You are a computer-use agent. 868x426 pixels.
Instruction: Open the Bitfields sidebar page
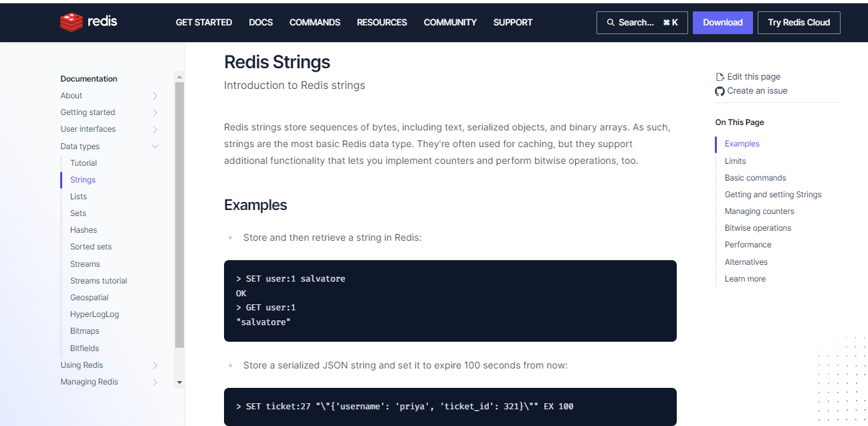point(84,348)
